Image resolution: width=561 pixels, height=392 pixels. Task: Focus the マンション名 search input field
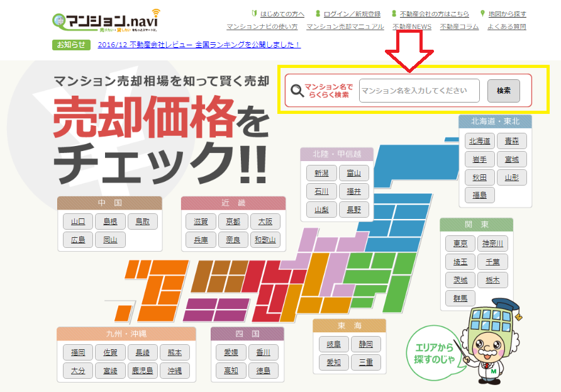point(419,91)
